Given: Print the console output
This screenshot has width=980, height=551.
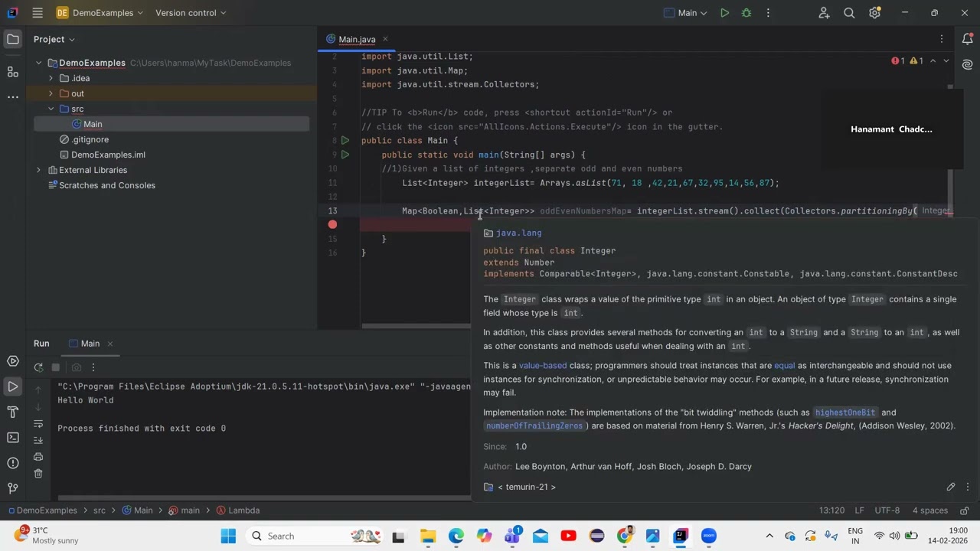Looking at the screenshot, I should point(38,457).
